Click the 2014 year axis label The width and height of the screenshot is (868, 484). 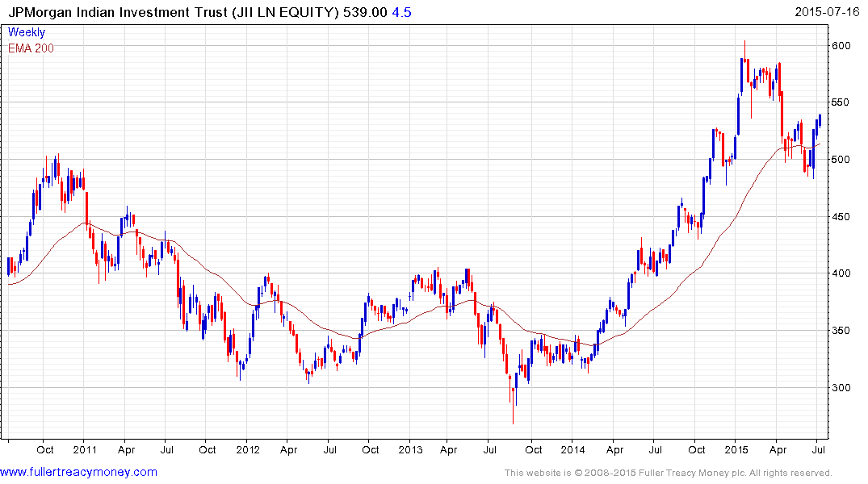click(x=572, y=449)
